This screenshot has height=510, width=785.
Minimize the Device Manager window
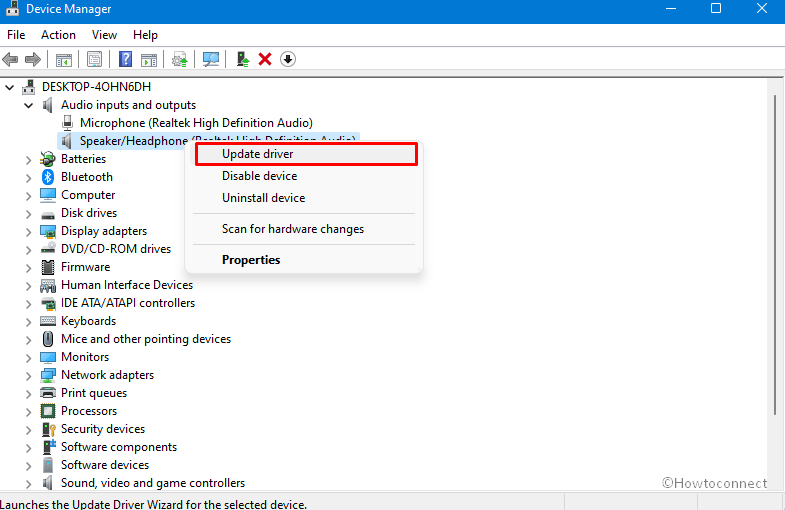(671, 9)
